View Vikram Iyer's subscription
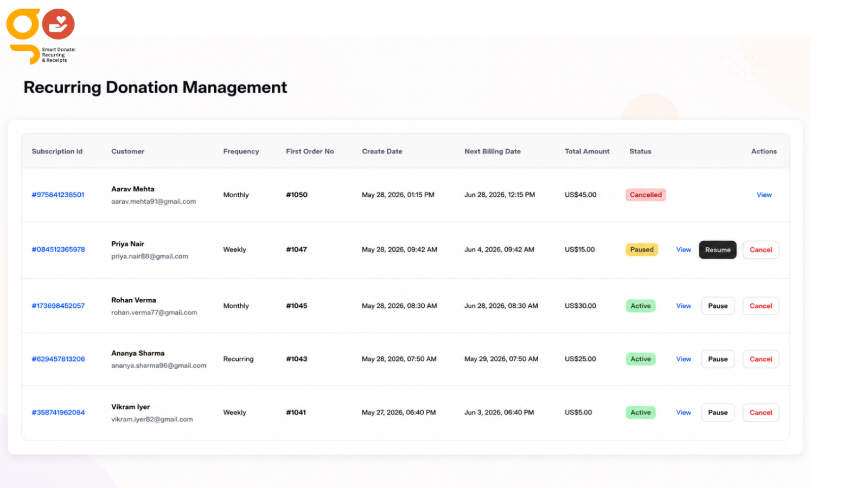This screenshot has width=868, height=488. [684, 413]
